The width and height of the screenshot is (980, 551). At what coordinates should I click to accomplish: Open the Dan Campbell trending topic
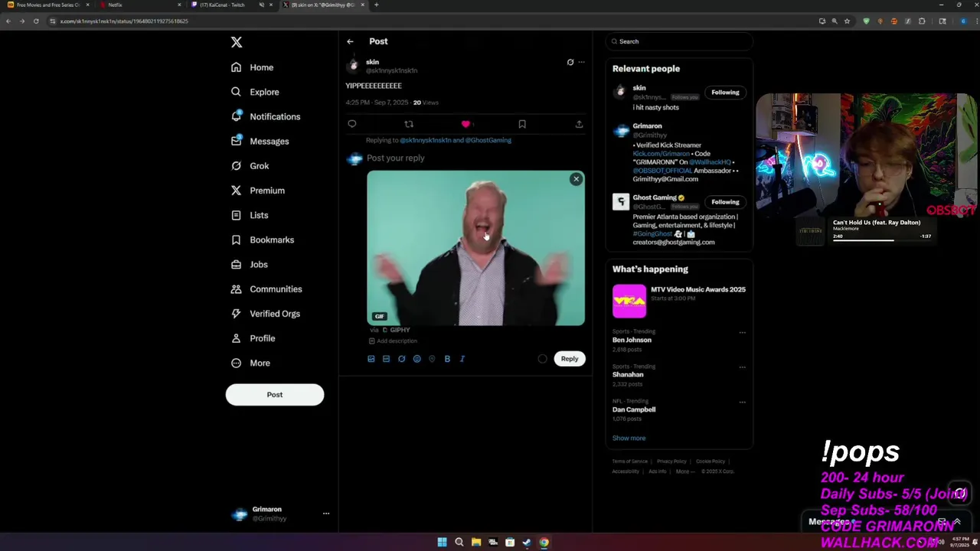pos(634,409)
